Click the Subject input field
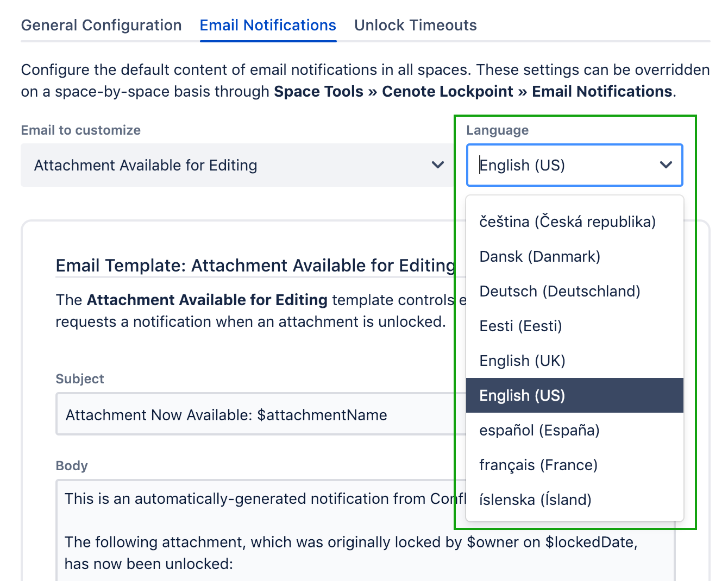Viewport: 728px width, 581px height. (255, 415)
